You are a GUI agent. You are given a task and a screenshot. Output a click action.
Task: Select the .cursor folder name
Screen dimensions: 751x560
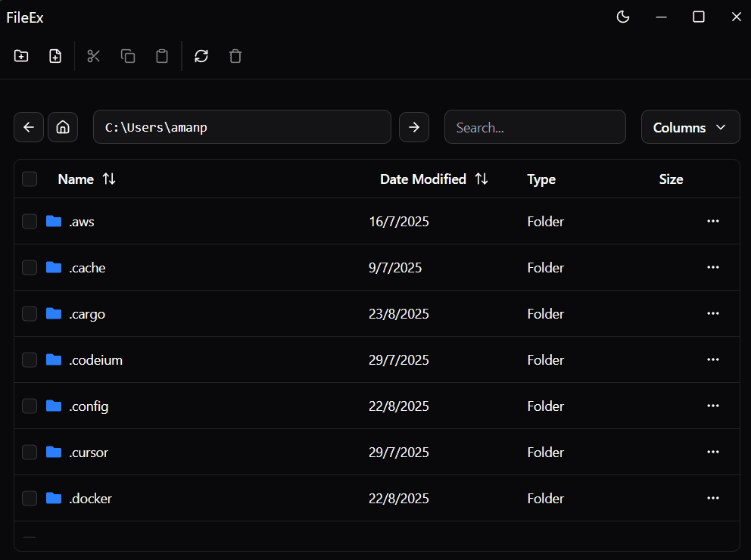coord(89,453)
